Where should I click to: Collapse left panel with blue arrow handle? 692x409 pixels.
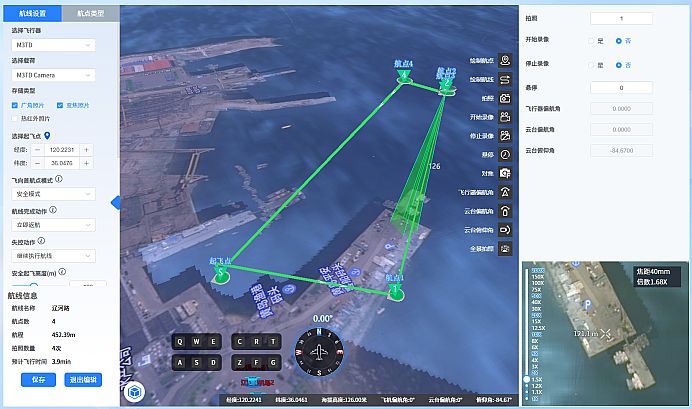pos(116,203)
